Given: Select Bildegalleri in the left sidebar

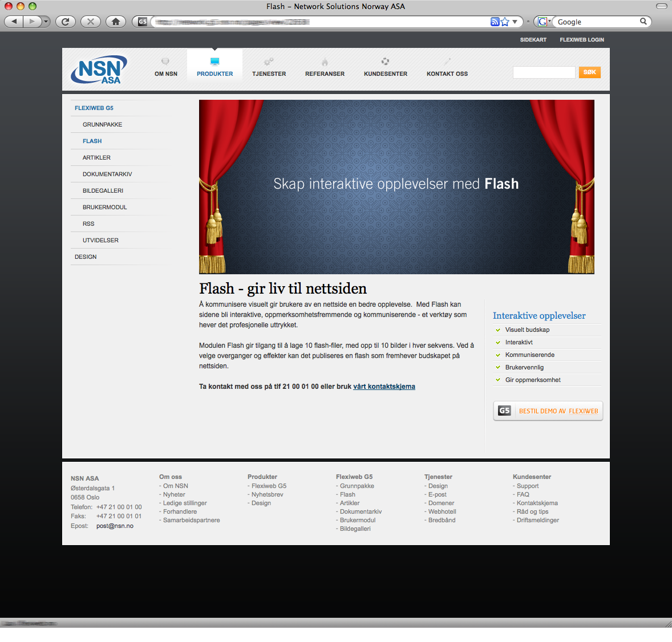Looking at the screenshot, I should [103, 190].
